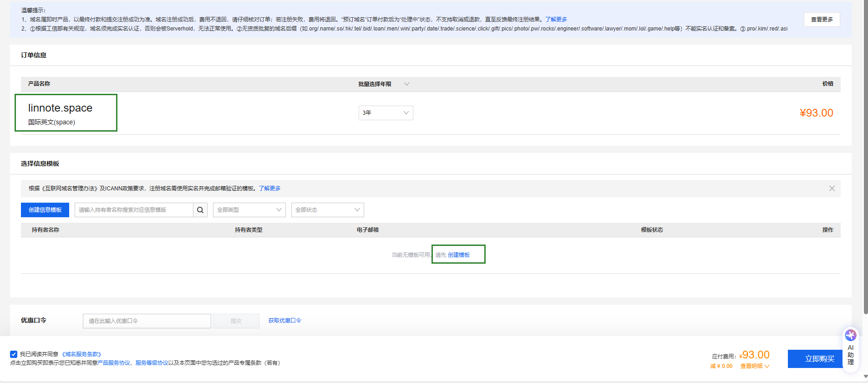Screen dimensions: 868x383
Task: Open the 产品服务协议 link
Action: click(114, 363)
